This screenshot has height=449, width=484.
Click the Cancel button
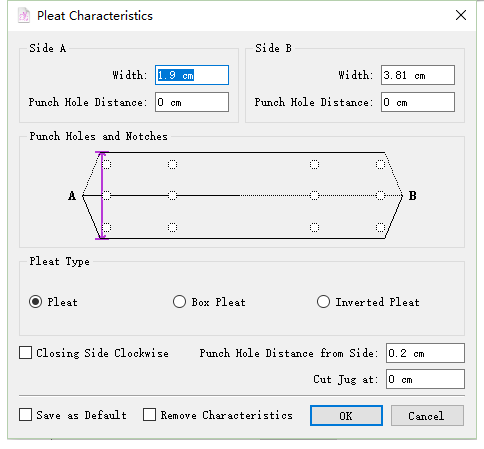click(x=427, y=416)
